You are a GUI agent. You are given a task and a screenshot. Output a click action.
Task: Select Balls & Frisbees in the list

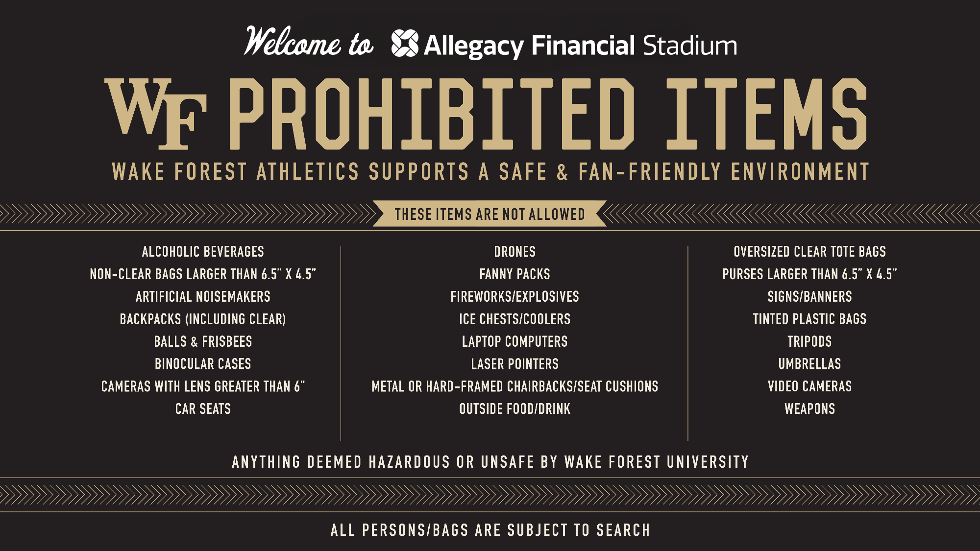click(203, 342)
